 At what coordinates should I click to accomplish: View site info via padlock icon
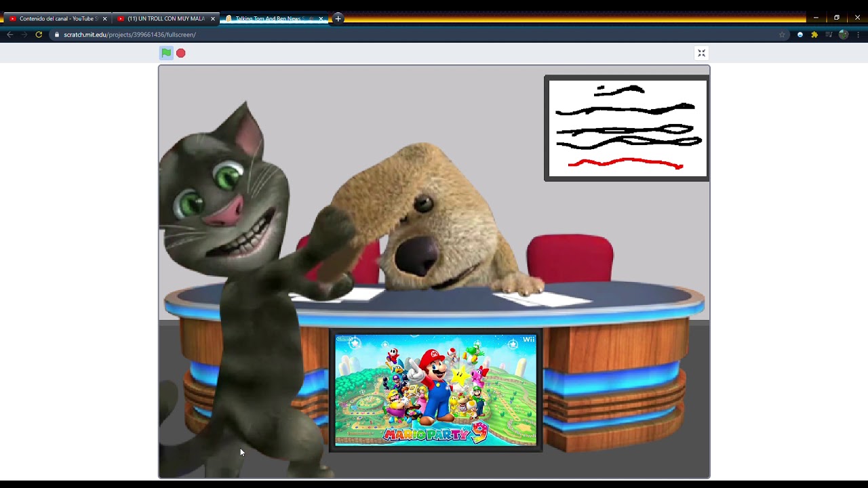(57, 35)
